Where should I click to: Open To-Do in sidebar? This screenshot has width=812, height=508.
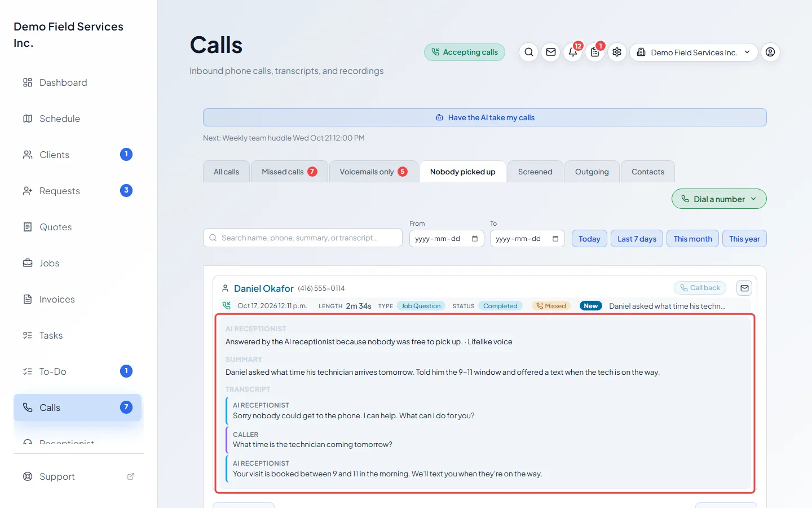pyautogui.click(x=77, y=371)
